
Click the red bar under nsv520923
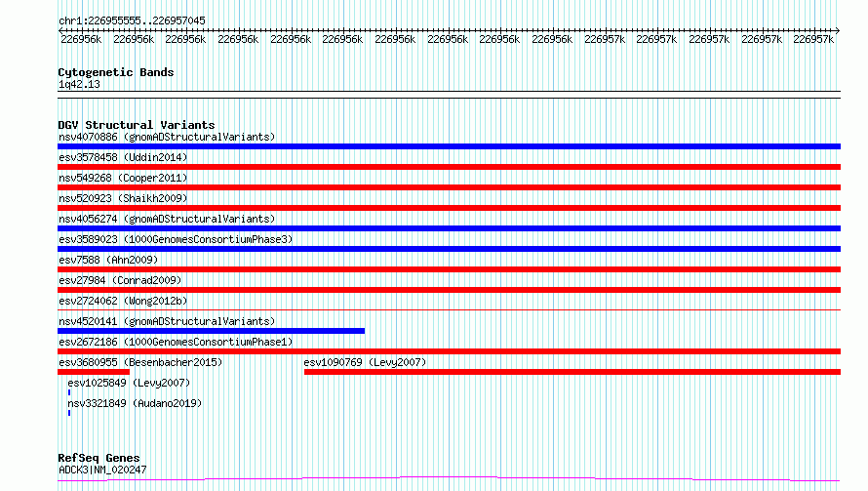(449, 208)
